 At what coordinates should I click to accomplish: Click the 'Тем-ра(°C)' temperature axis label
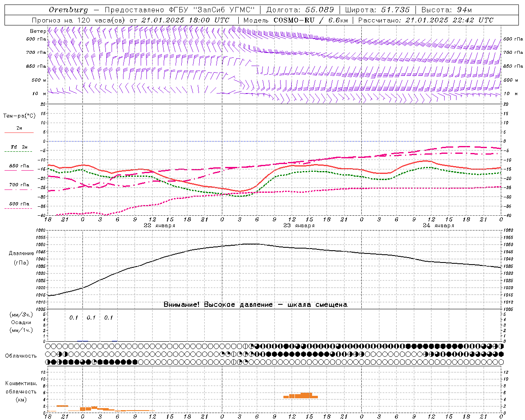click(19, 116)
